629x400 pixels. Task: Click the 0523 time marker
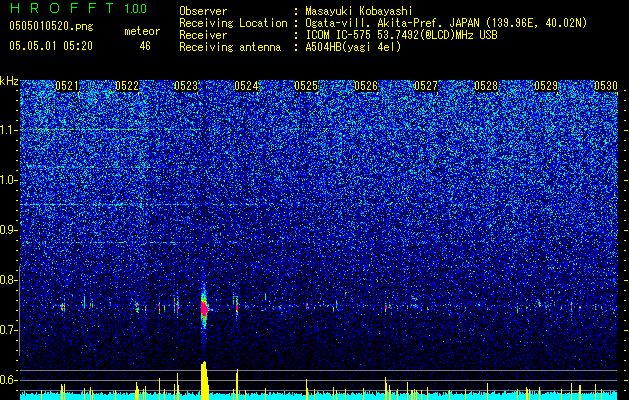tap(186, 85)
